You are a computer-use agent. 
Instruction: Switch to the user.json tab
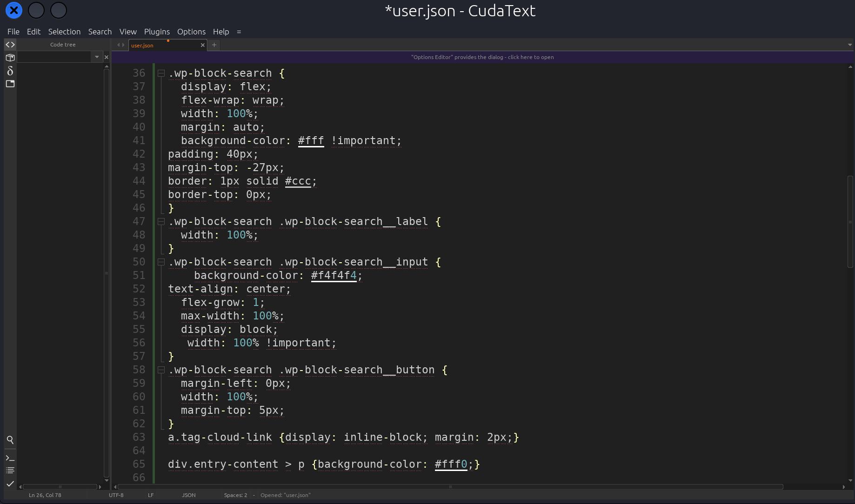click(142, 45)
